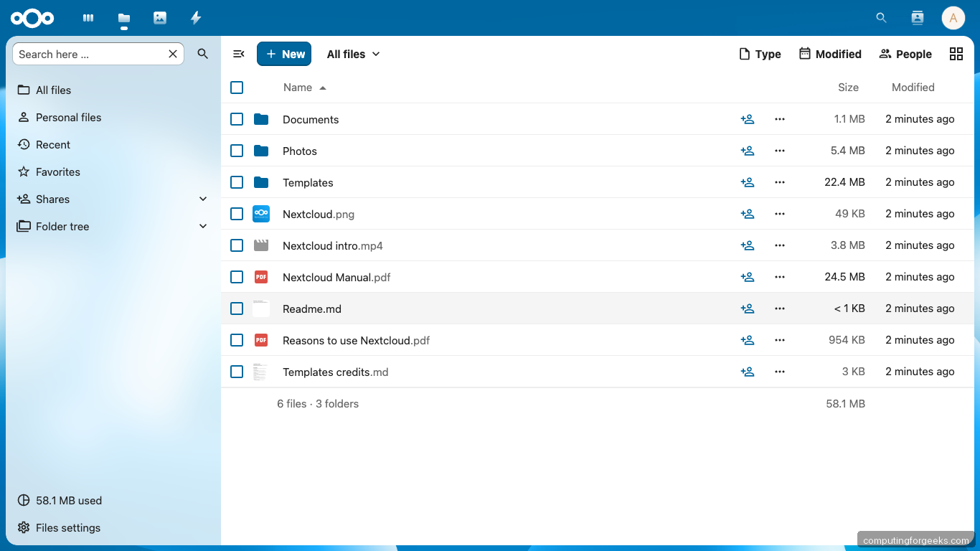Open the Activity app from the top bar
The height and width of the screenshot is (551, 980).
[195, 17]
